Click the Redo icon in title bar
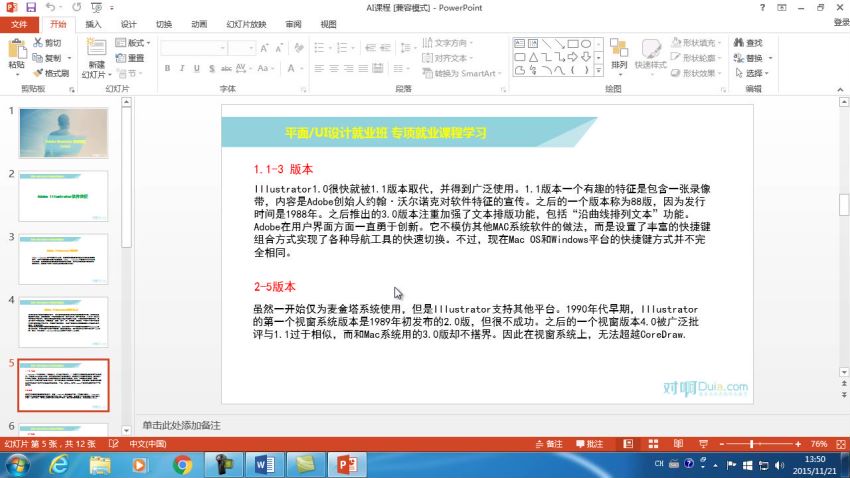Screen dimensions: 850x478 coord(76,8)
